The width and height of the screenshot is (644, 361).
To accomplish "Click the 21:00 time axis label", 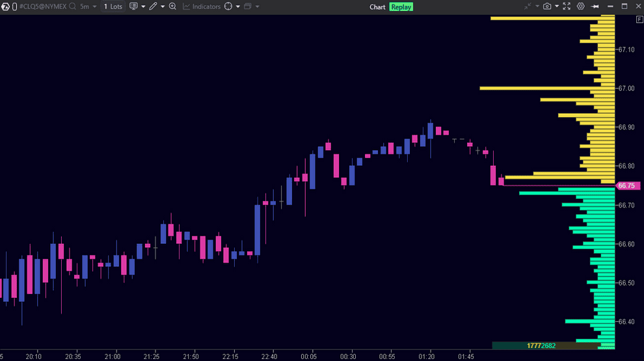I will (x=112, y=356).
